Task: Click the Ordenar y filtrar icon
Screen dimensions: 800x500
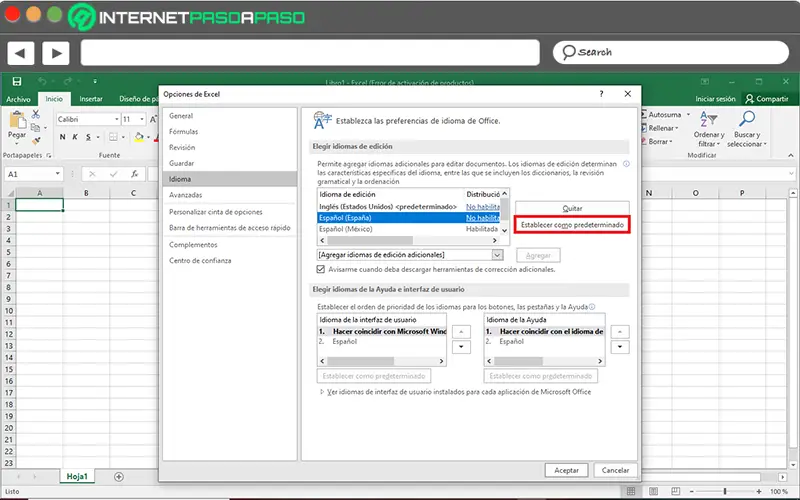Action: click(709, 120)
